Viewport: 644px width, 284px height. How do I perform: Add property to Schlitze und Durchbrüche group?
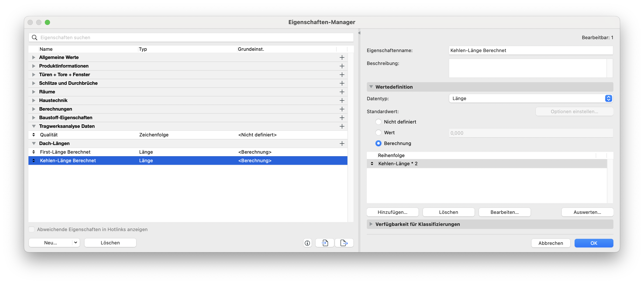(342, 83)
